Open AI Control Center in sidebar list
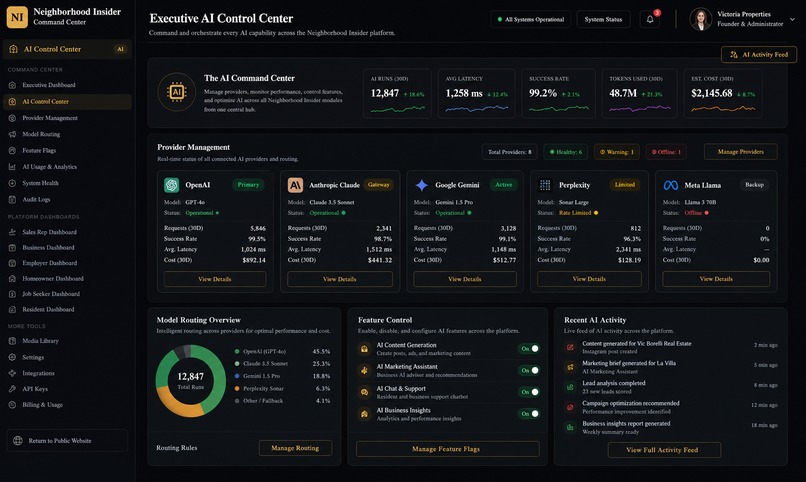The image size is (806, 482). (x=67, y=101)
